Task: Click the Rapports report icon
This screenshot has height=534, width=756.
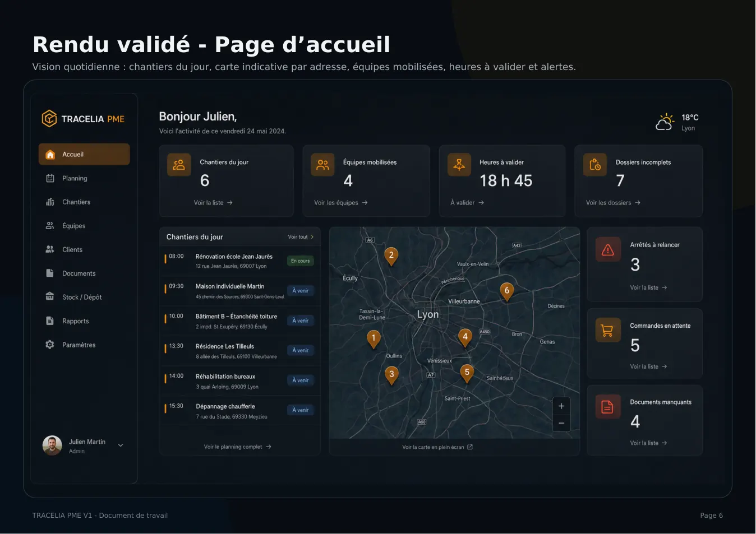Action: click(50, 321)
